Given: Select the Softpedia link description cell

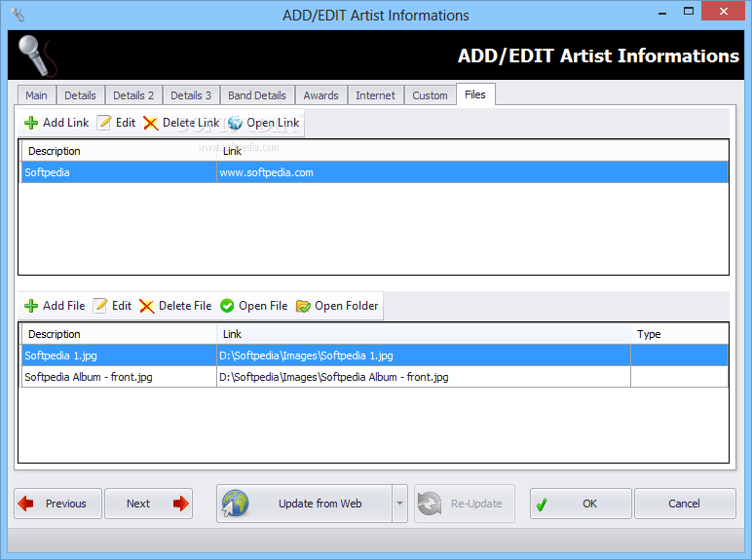Looking at the screenshot, I should pyautogui.click(x=119, y=172).
